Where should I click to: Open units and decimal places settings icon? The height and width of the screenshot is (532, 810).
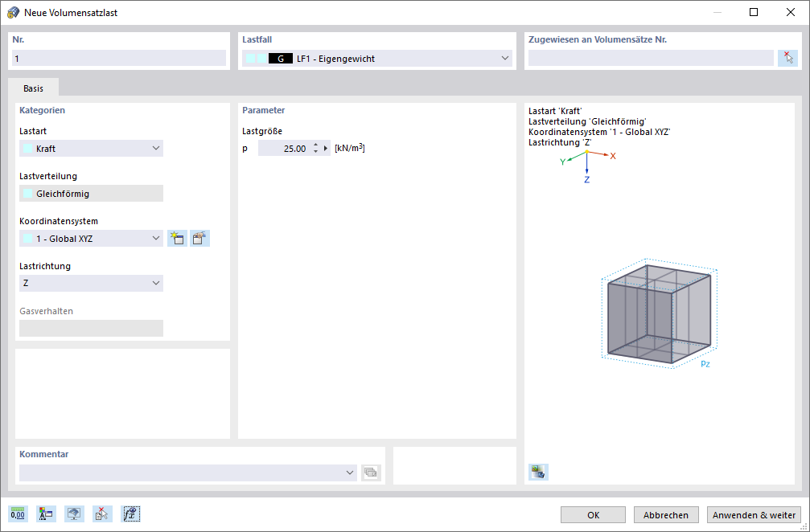[18, 514]
